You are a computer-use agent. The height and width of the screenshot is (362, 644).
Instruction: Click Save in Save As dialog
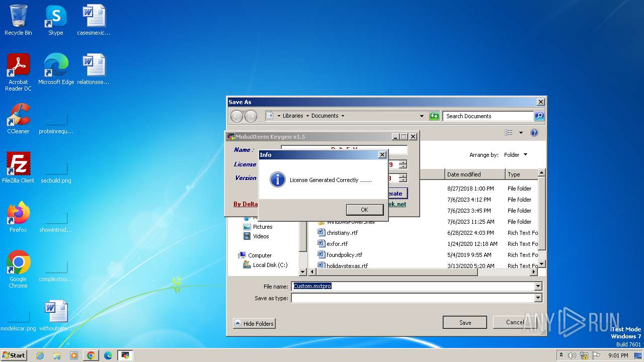[465, 322]
